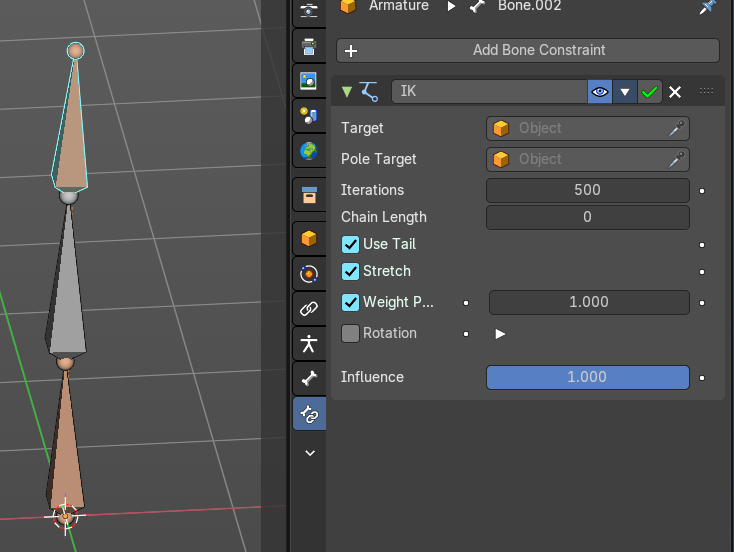Image resolution: width=734 pixels, height=552 pixels.
Task: Animate Use Tail property dot
Action: coord(702,245)
